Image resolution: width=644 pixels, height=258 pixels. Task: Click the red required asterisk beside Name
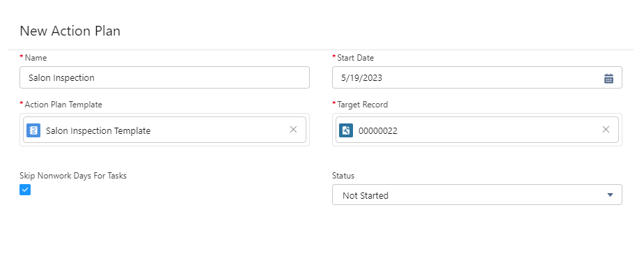(22, 56)
